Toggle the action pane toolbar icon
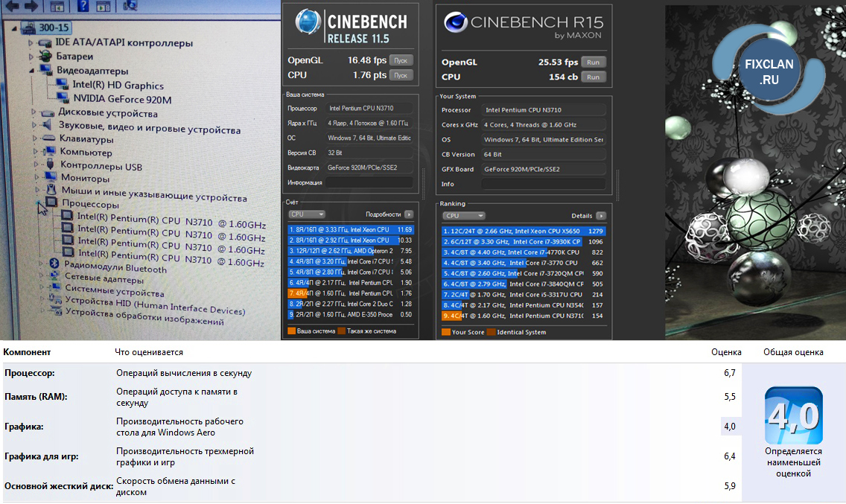 [x=103, y=6]
